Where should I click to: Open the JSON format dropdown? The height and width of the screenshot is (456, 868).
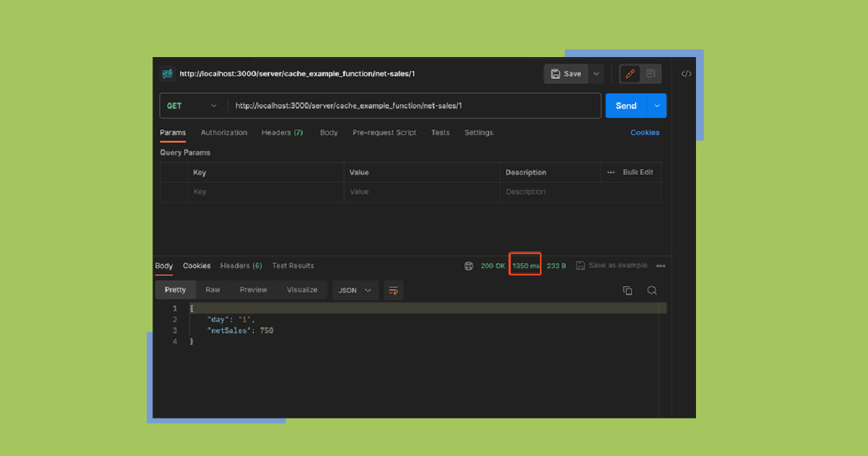[355, 291]
